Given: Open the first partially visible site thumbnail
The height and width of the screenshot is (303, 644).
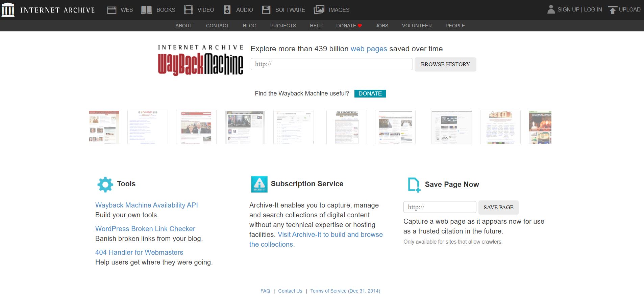Looking at the screenshot, I should click(x=104, y=127).
